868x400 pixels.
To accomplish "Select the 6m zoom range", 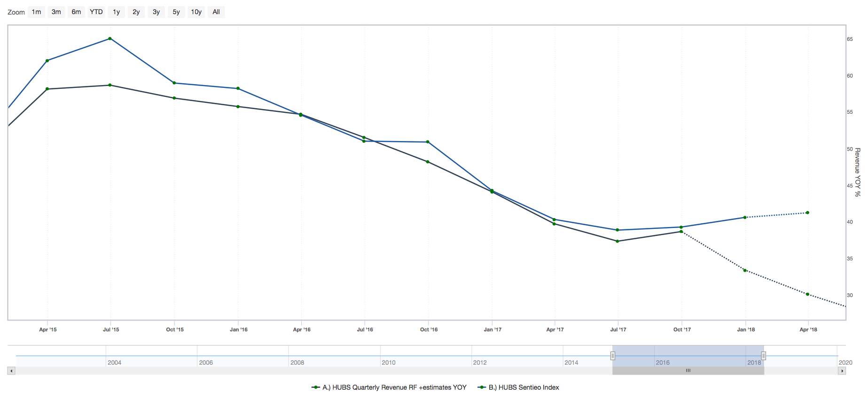I will coord(76,12).
